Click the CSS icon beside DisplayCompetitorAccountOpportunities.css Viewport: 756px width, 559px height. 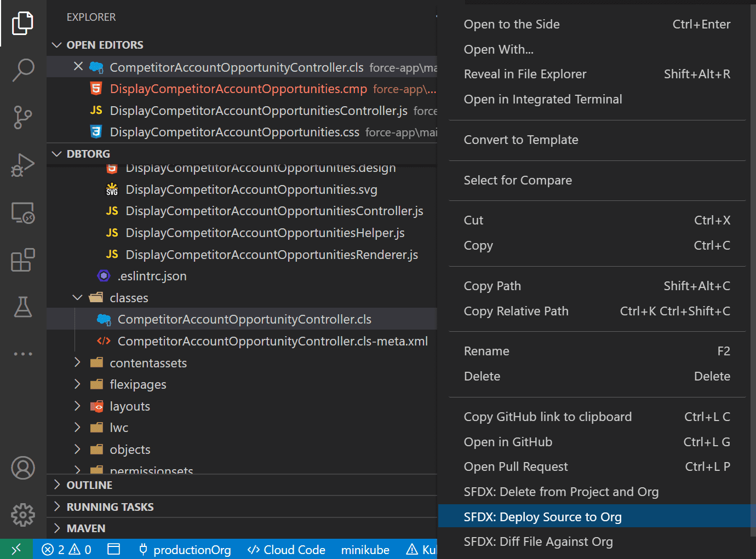[96, 132]
